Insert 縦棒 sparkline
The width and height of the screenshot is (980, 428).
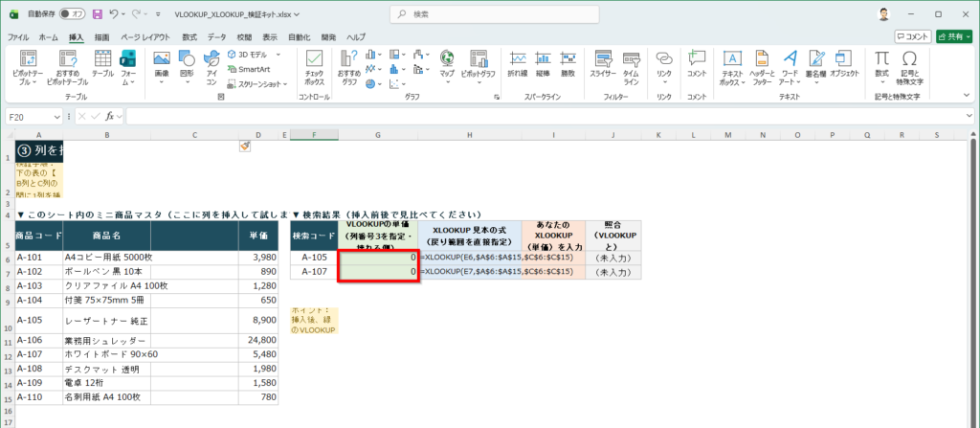point(543,63)
